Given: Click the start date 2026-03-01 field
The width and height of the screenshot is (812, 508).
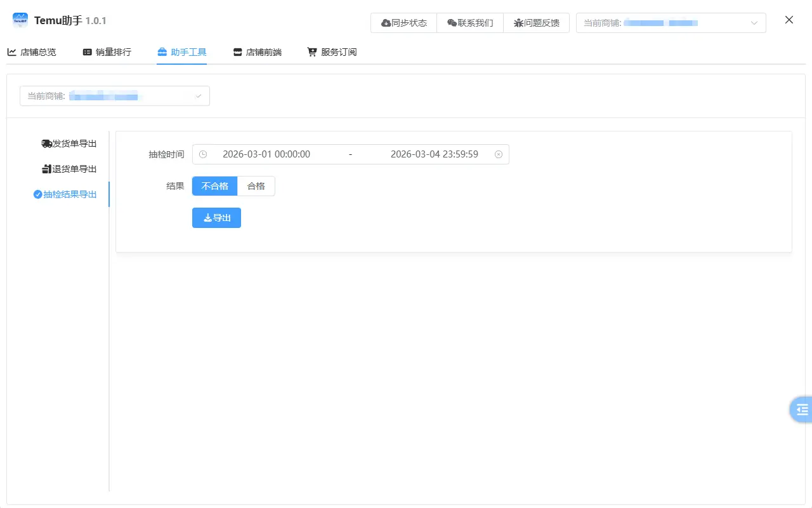Looking at the screenshot, I should point(266,154).
